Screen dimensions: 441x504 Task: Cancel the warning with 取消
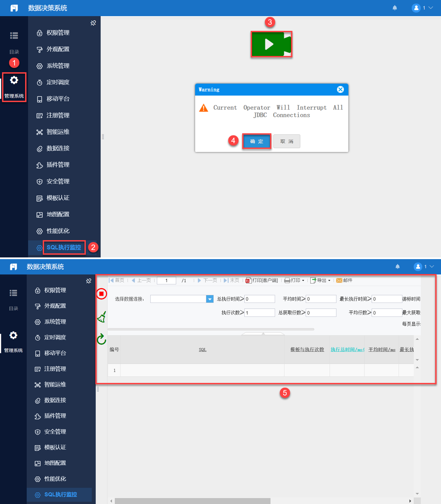click(287, 141)
